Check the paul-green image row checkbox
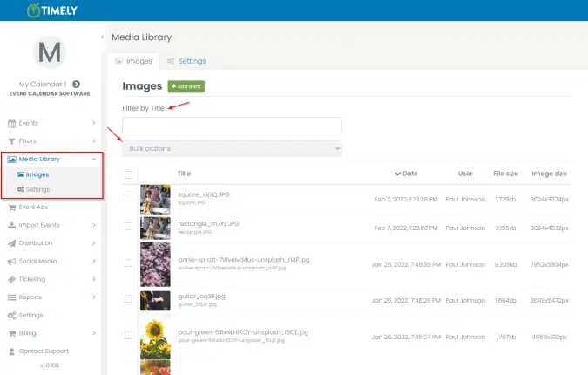The width and height of the screenshot is (588, 375). [128, 335]
